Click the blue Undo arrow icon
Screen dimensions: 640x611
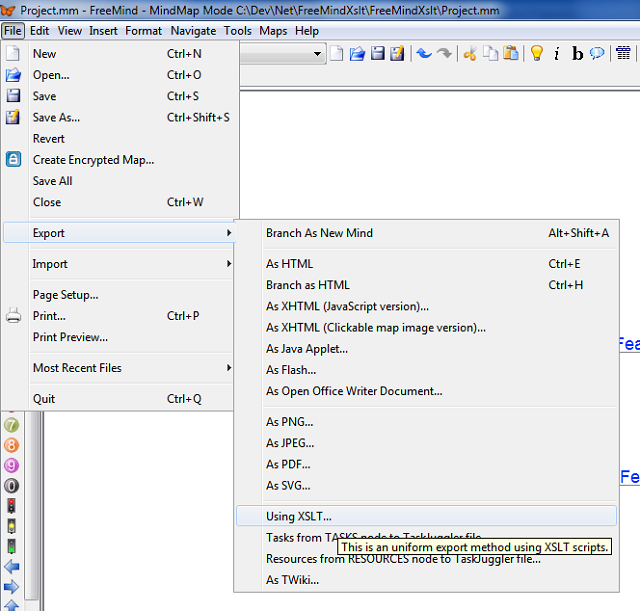(x=424, y=53)
